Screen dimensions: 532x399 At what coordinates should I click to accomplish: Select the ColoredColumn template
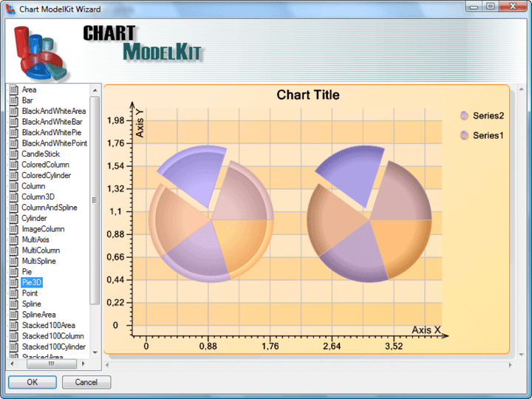tap(45, 165)
